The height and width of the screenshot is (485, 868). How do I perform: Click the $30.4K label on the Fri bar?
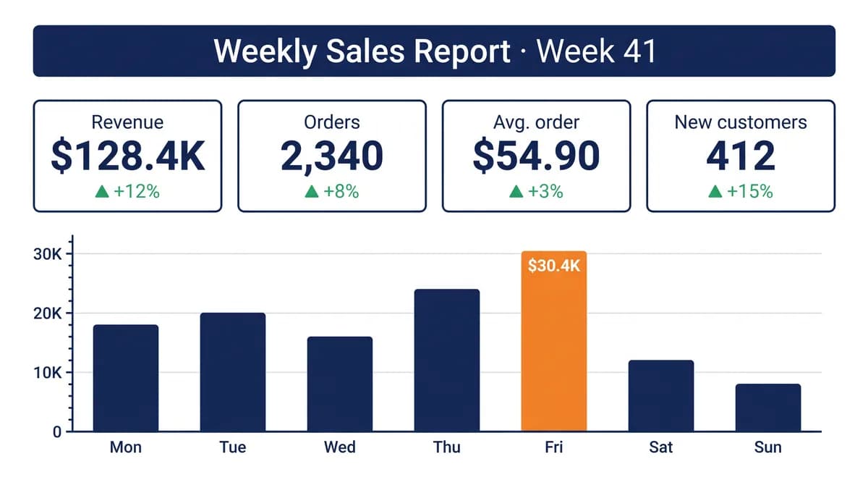(x=554, y=266)
